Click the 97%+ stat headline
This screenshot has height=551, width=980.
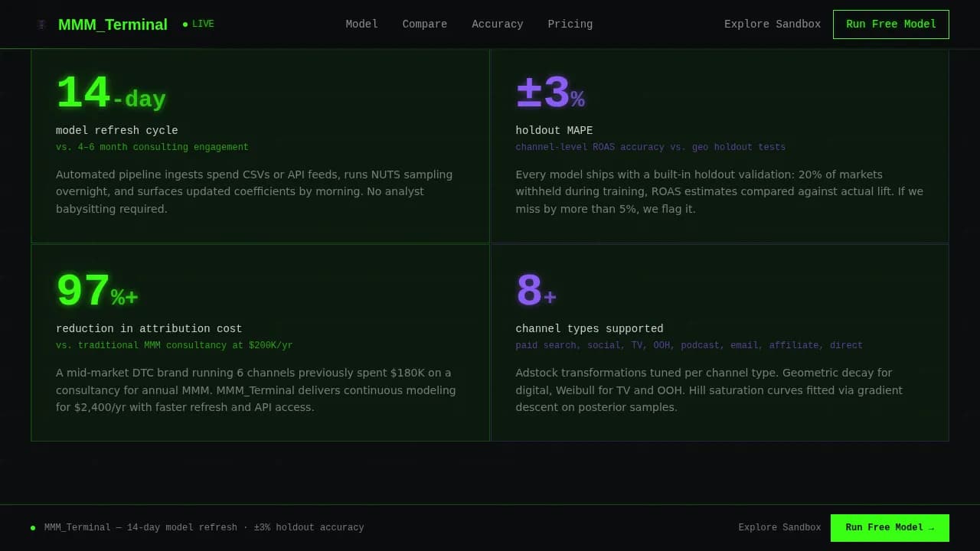pyautogui.click(x=97, y=292)
